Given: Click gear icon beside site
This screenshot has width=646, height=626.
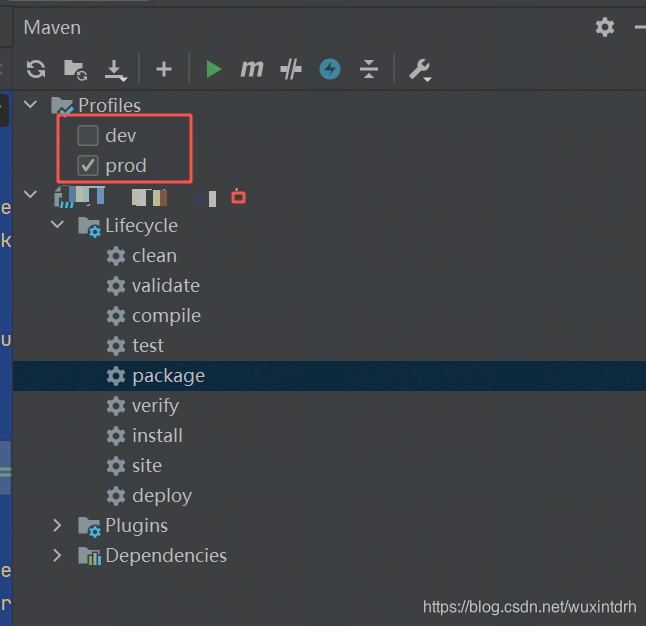Looking at the screenshot, I should click(116, 466).
